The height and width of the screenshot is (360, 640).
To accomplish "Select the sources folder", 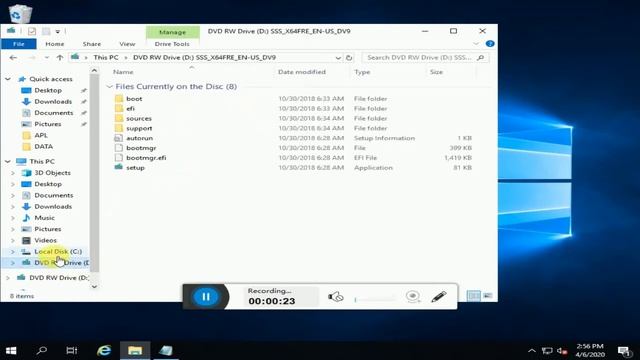I will 139,118.
